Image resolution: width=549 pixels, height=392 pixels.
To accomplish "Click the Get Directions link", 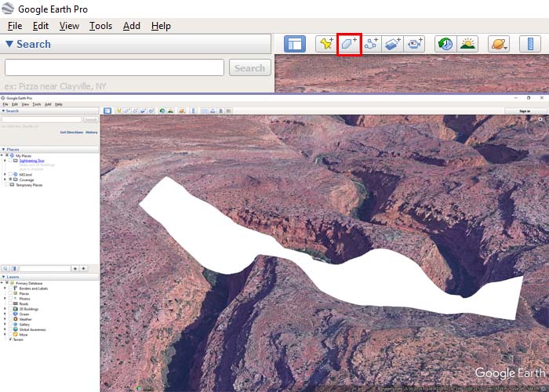I will pyautogui.click(x=71, y=132).
